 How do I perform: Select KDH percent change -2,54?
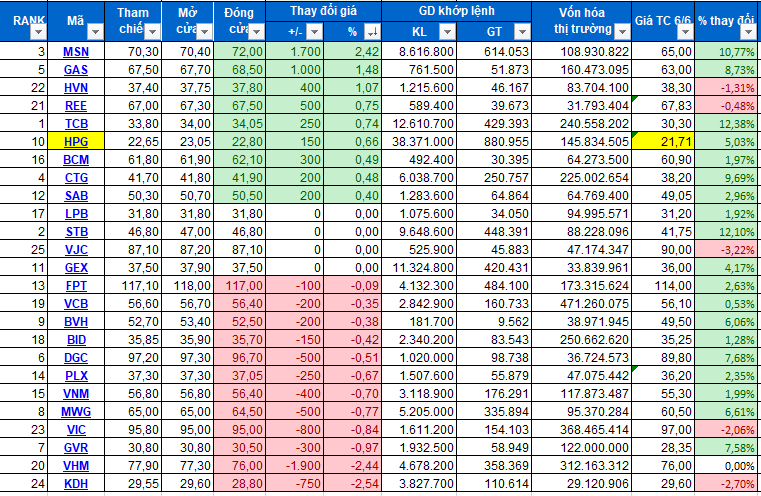coord(352,483)
